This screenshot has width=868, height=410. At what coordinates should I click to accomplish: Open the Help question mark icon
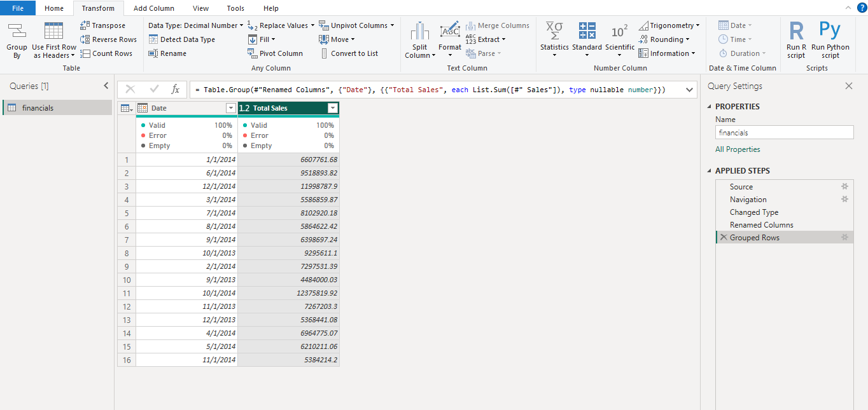(x=862, y=8)
